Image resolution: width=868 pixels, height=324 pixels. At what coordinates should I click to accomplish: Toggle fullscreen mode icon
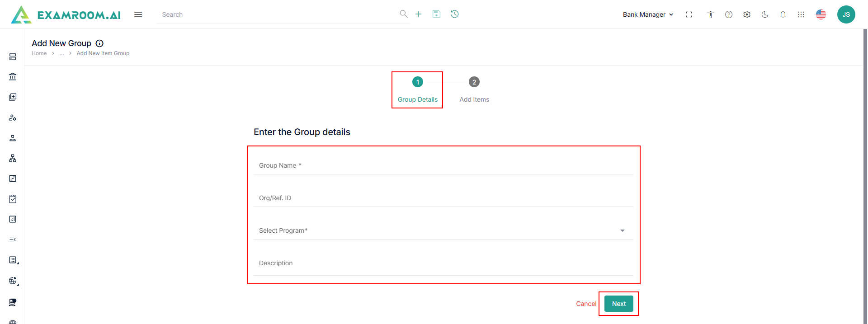pyautogui.click(x=689, y=14)
